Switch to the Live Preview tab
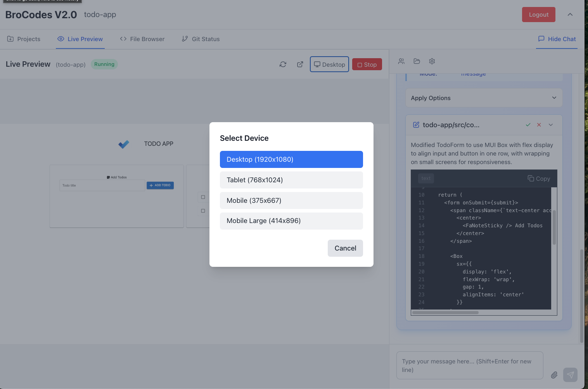 click(x=80, y=39)
